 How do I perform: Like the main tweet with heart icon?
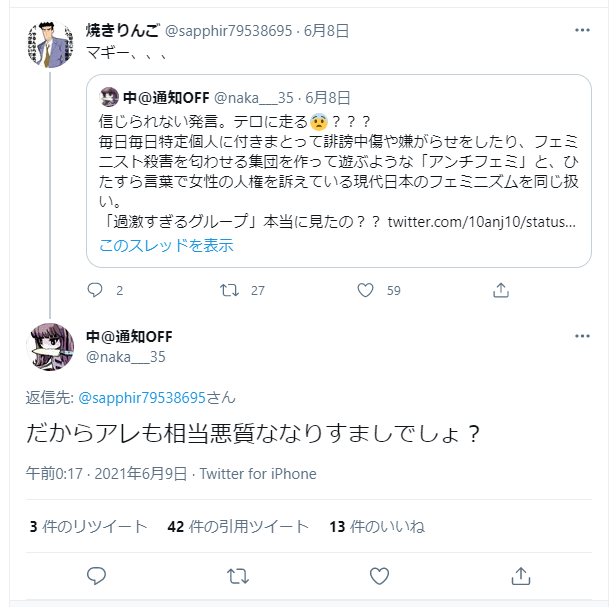tap(379, 576)
